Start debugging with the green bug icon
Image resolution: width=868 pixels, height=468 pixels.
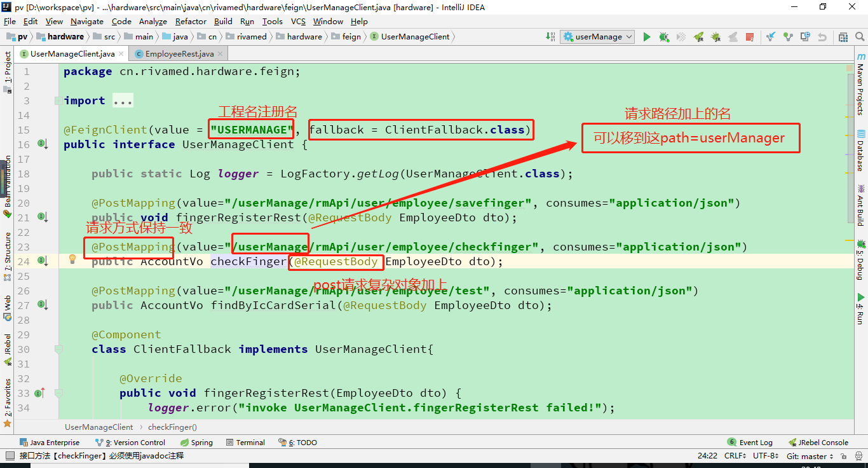[x=664, y=37]
